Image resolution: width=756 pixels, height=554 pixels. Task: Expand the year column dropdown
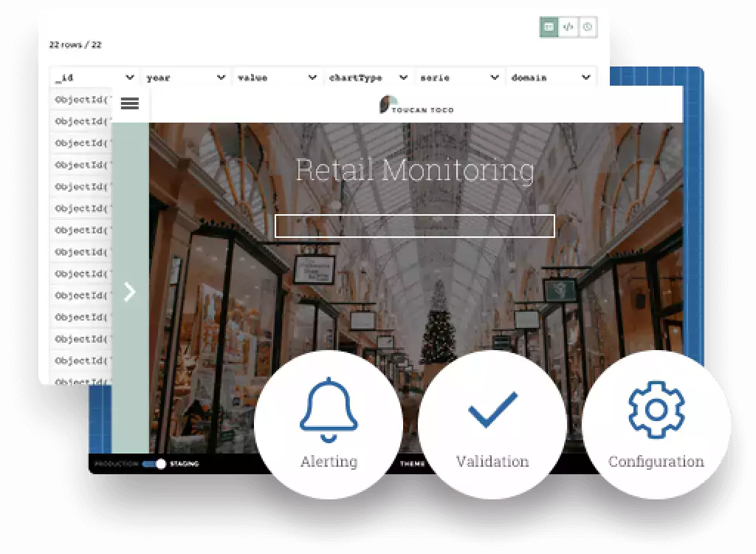221,78
